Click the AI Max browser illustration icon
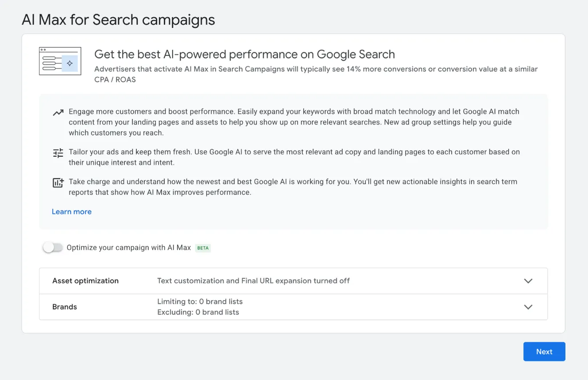 (x=60, y=61)
